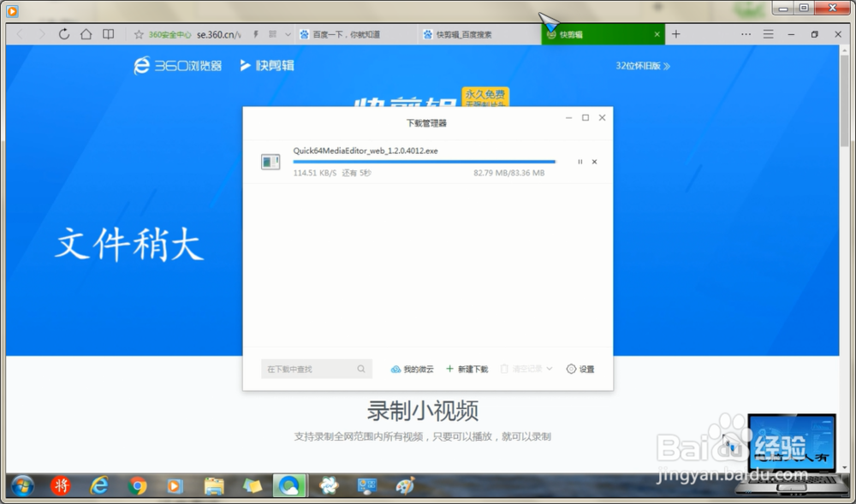Click the QR code icon in address bar

[x=272, y=34]
